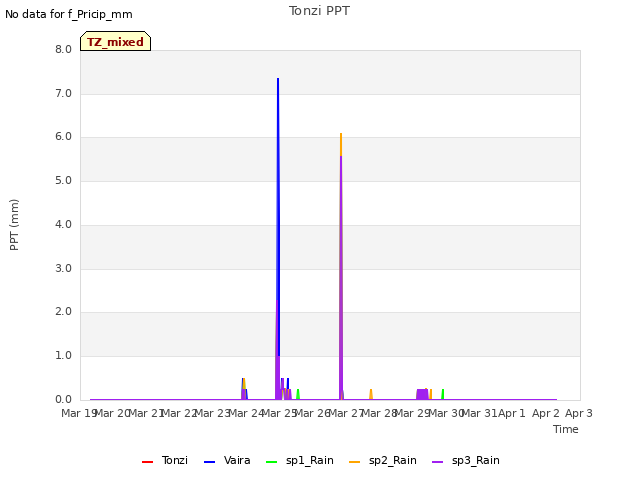Click the orange sp2_Rain spike near Mar 28
This screenshot has height=480, width=640.
click(x=371, y=394)
